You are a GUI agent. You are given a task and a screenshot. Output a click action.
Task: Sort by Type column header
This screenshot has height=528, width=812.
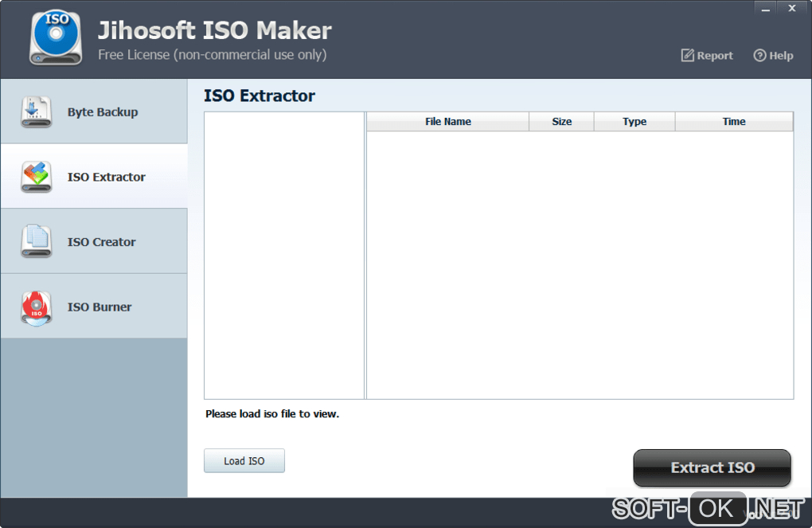click(x=634, y=122)
